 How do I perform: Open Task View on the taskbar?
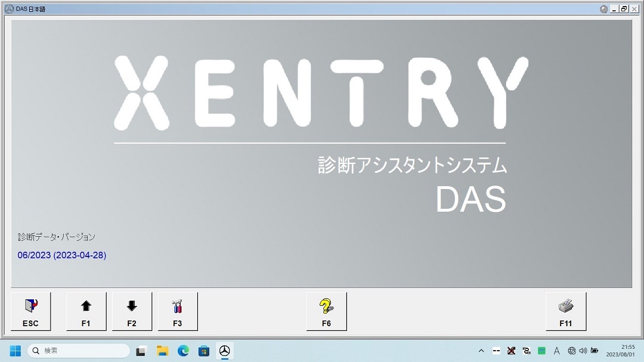141,351
